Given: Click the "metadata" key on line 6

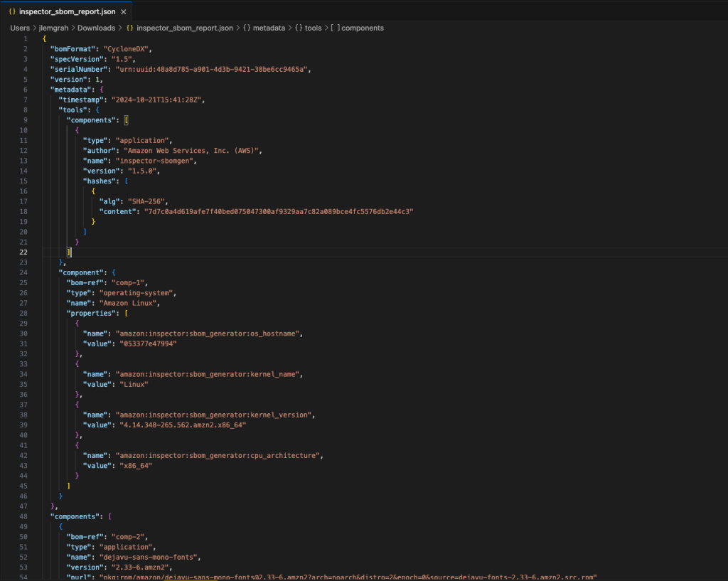Looking at the screenshot, I should [70, 90].
